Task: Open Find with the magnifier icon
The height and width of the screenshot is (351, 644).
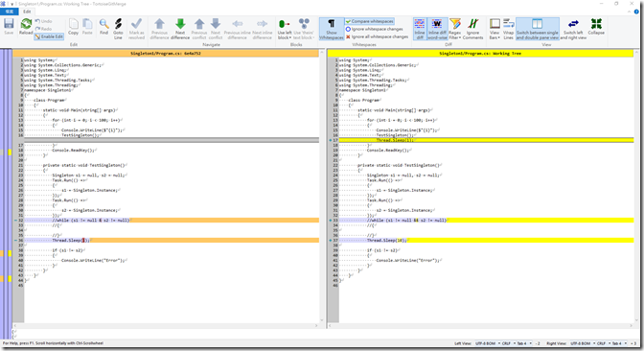Action: tap(103, 27)
